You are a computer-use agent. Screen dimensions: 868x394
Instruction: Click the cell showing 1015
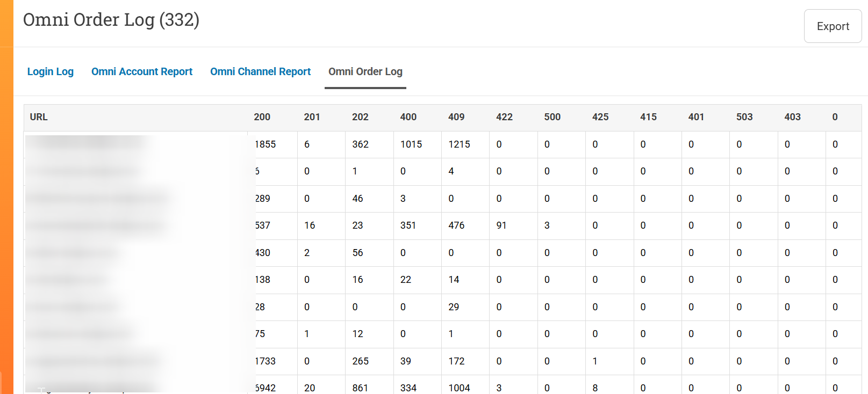point(411,144)
